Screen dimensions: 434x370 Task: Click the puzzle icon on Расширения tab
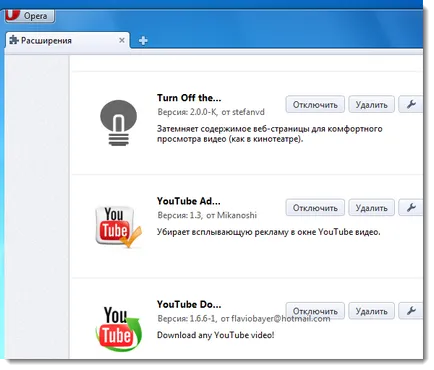pyautogui.click(x=14, y=40)
